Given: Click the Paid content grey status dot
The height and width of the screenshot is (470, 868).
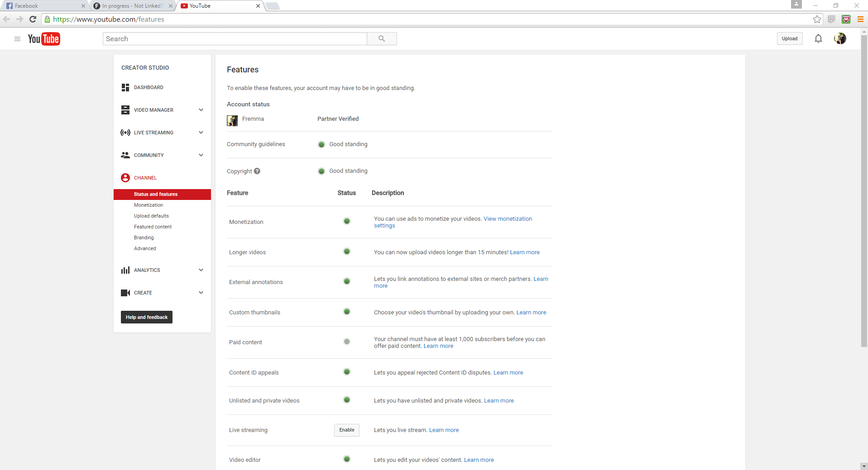Looking at the screenshot, I should point(347,342).
